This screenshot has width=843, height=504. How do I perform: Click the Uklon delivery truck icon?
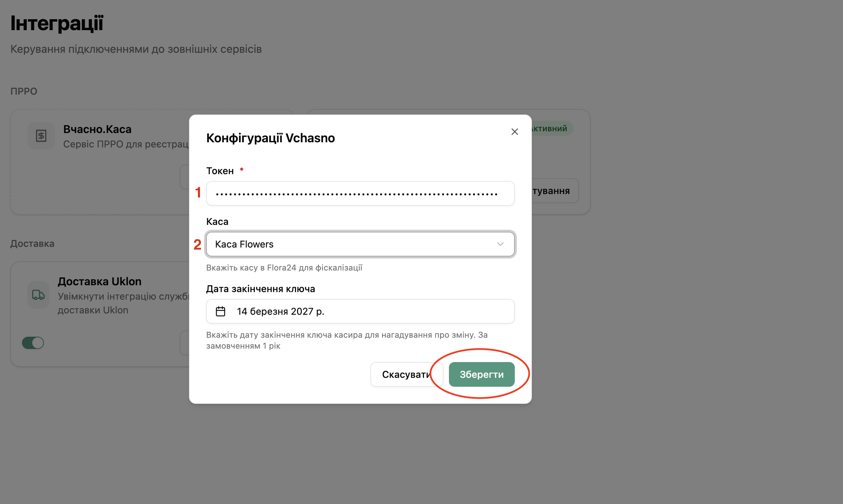point(38,295)
